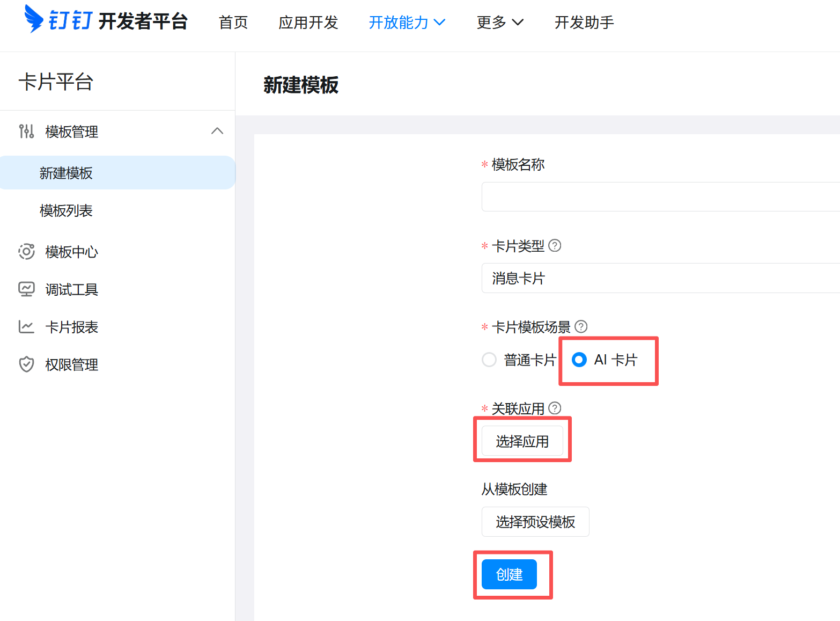Screen dimensions: 840x621
Task: Collapse the 模板管理 section chevron
Action: pos(217,131)
